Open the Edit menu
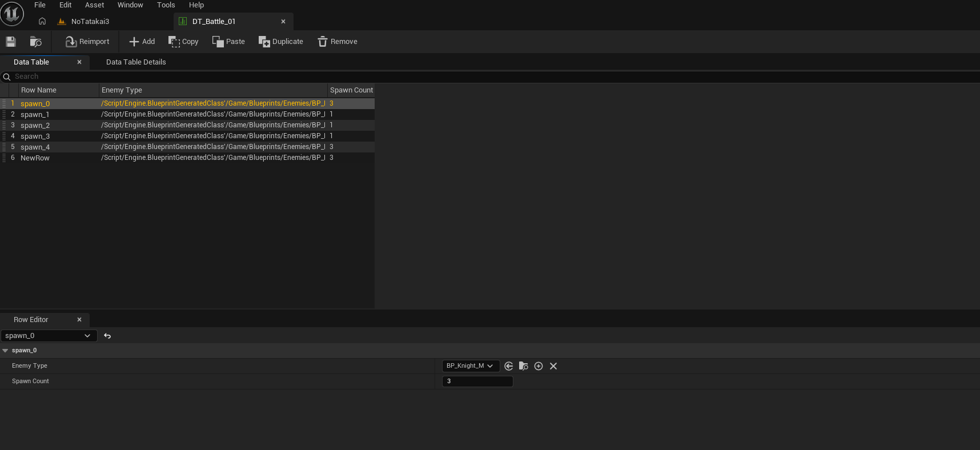This screenshot has height=450, width=980. point(66,5)
